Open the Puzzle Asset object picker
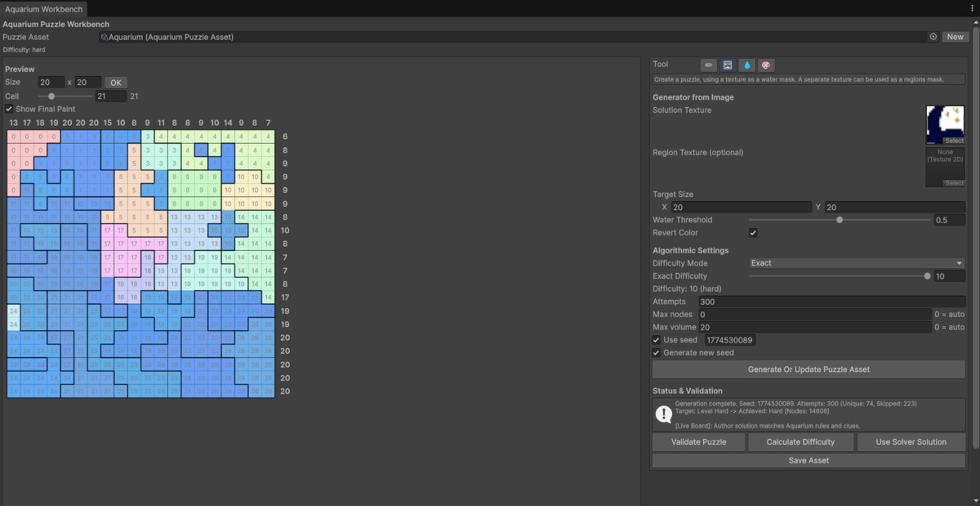This screenshot has width=980, height=506. click(x=933, y=37)
